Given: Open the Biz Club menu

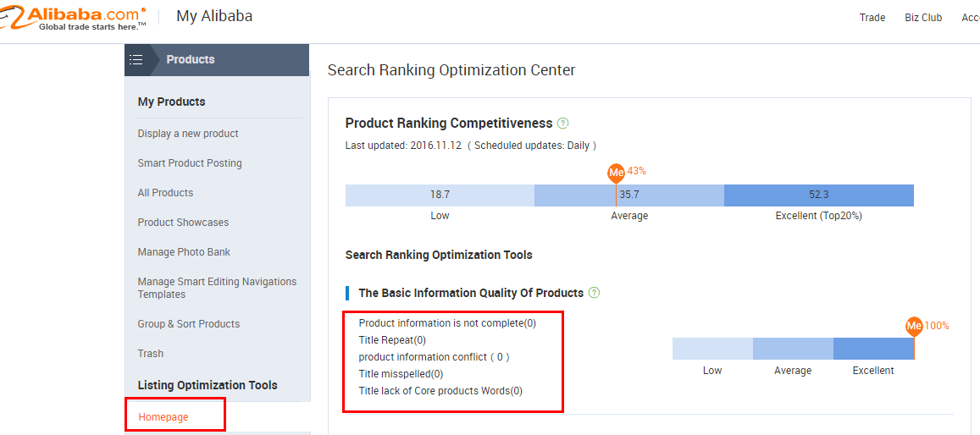Looking at the screenshot, I should pyautogui.click(x=923, y=18).
